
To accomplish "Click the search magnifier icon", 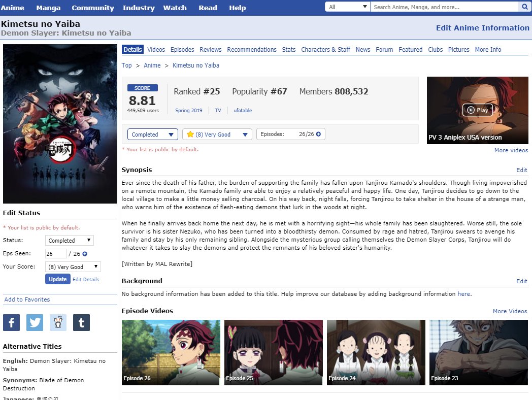I will (524, 7).
